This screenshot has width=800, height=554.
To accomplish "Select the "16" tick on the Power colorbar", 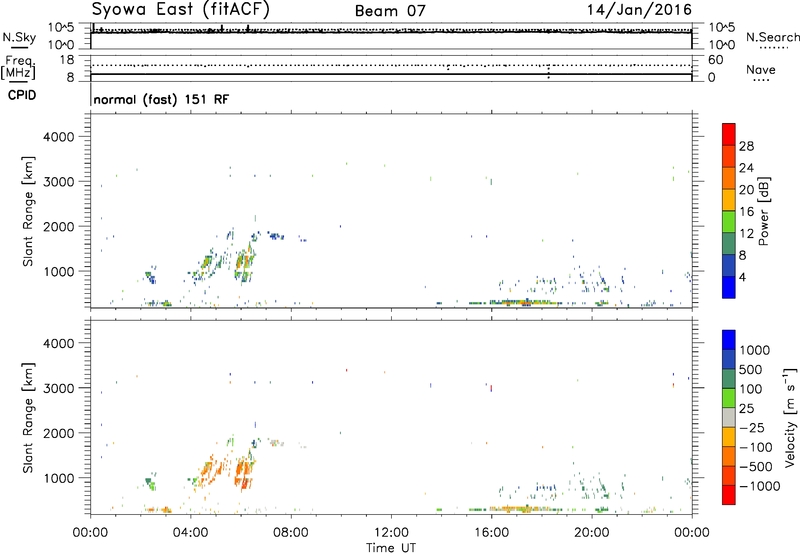I will (746, 212).
